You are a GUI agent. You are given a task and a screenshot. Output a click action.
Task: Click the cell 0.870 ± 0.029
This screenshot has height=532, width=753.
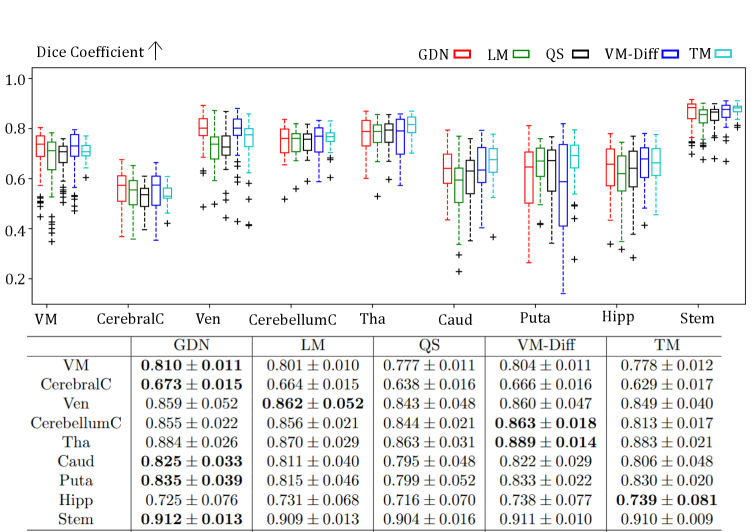pyautogui.click(x=313, y=442)
